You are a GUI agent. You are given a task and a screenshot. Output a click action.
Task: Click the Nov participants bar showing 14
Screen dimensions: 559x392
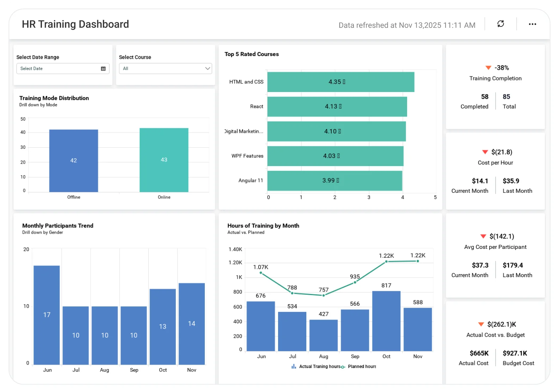click(192, 324)
